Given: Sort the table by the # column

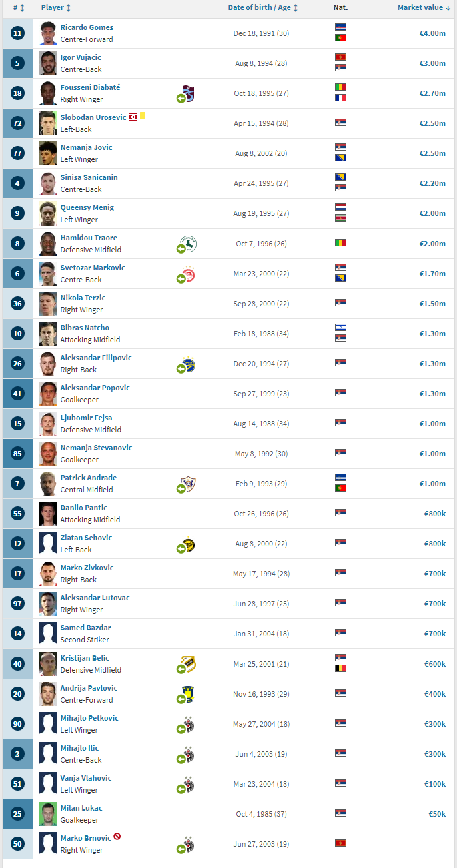Looking at the screenshot, I should [16, 8].
